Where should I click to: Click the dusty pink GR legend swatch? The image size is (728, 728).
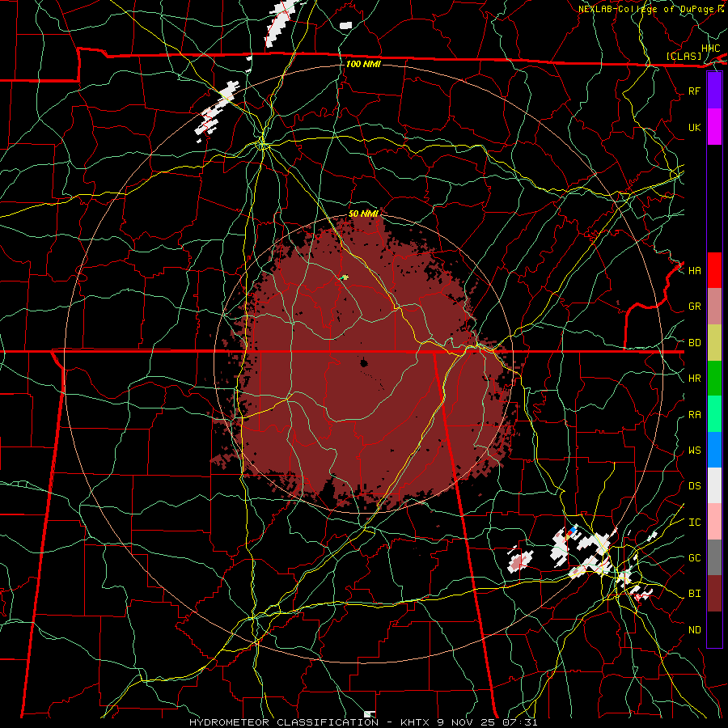[714, 307]
